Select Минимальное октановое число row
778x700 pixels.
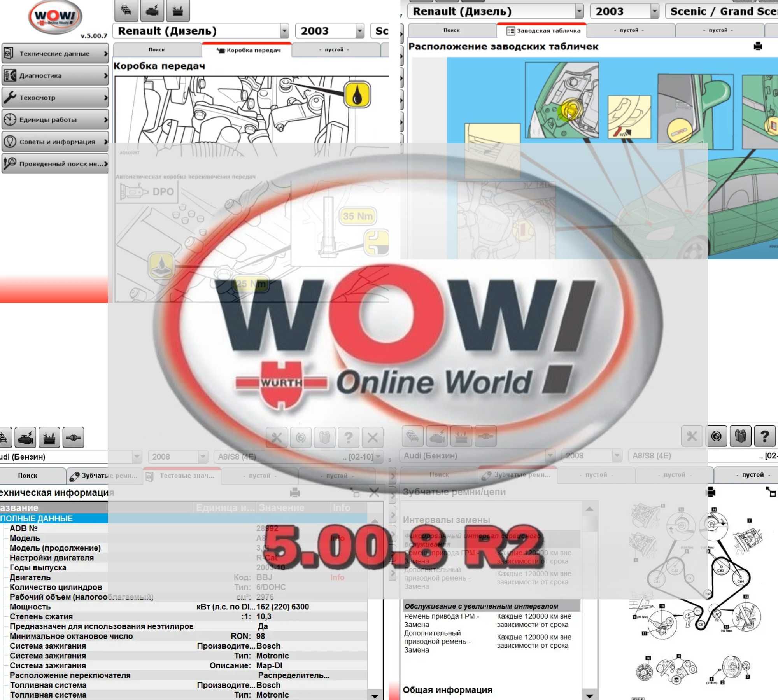(x=184, y=636)
